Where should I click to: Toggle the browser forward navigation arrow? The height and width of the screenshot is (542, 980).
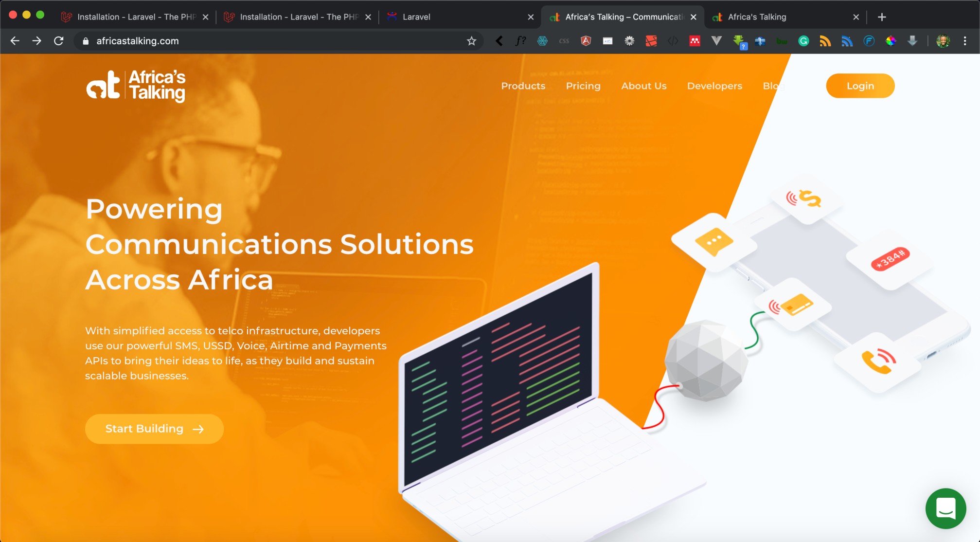pyautogui.click(x=37, y=41)
